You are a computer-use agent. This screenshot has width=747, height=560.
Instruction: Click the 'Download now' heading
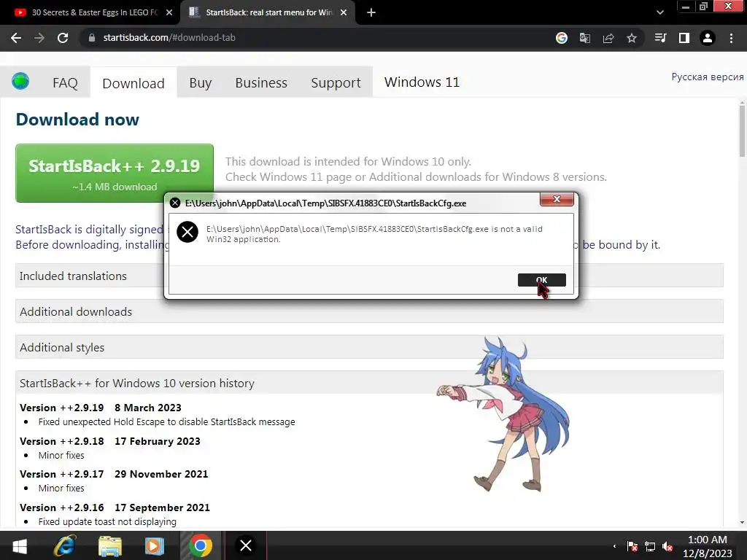point(77,119)
